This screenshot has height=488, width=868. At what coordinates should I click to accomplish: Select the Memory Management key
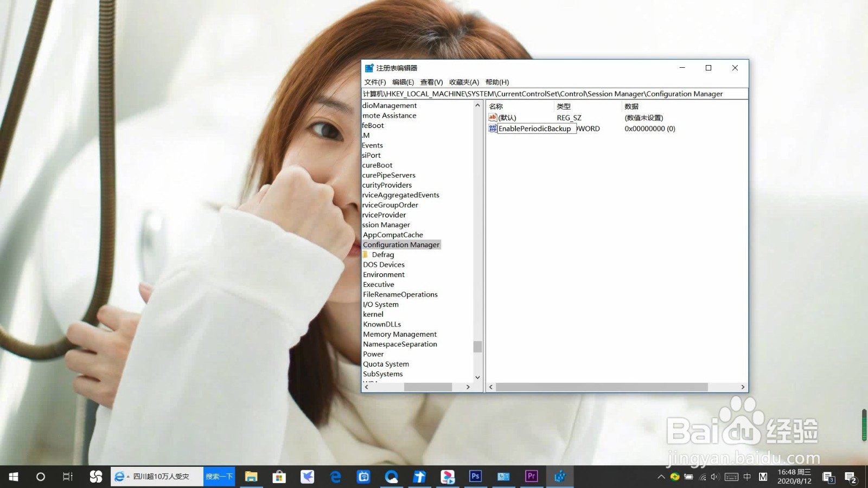point(400,335)
